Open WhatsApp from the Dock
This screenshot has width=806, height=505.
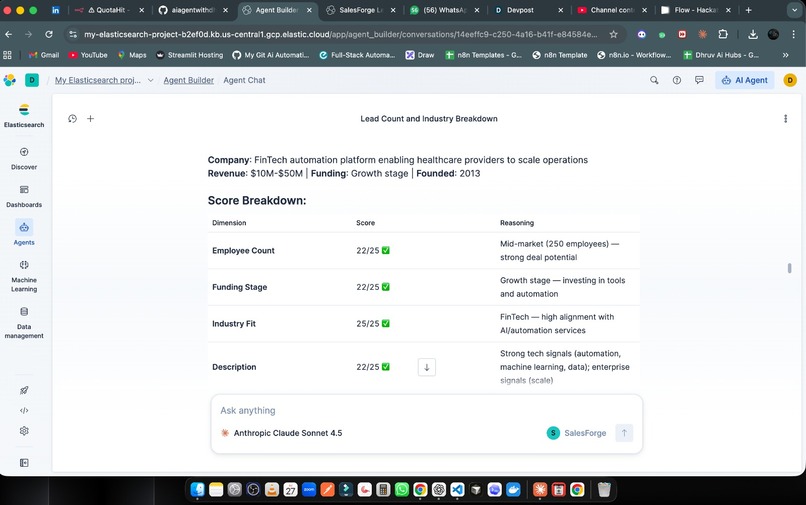(401, 490)
